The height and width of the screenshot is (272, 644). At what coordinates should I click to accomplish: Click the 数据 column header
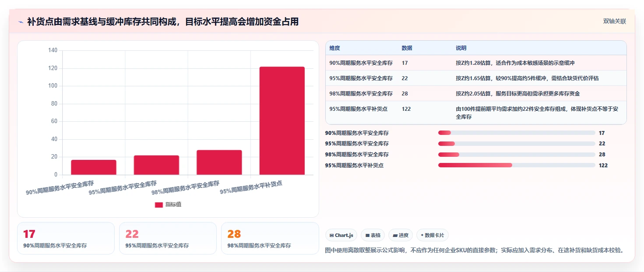point(407,48)
